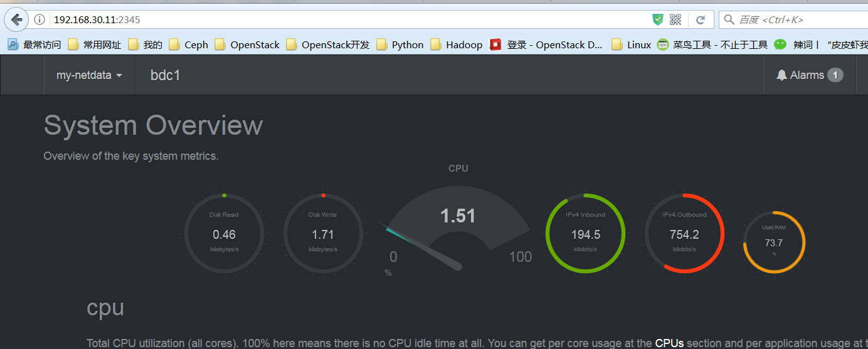This screenshot has width=868, height=349.
Task: Open the OpenStack bookmarks folder
Action: pyautogui.click(x=247, y=44)
